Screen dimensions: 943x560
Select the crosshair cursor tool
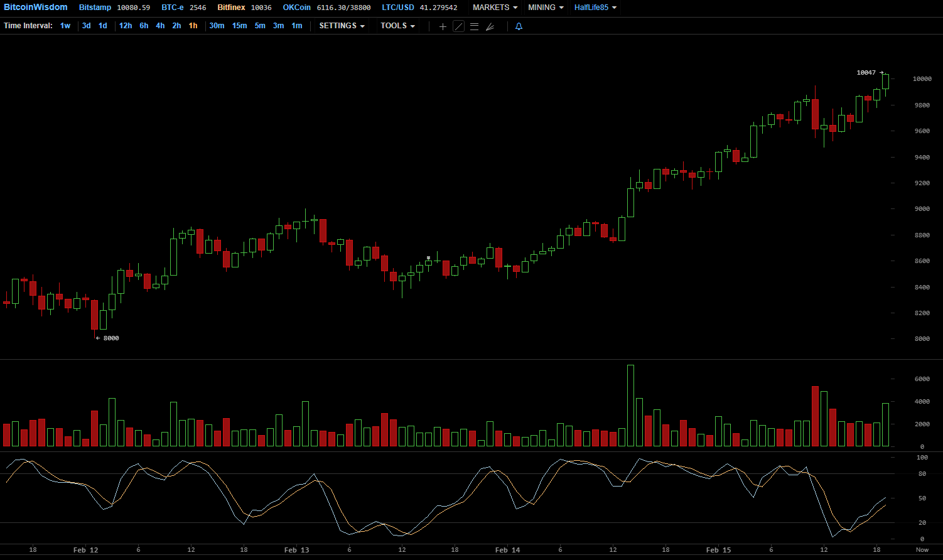click(443, 26)
